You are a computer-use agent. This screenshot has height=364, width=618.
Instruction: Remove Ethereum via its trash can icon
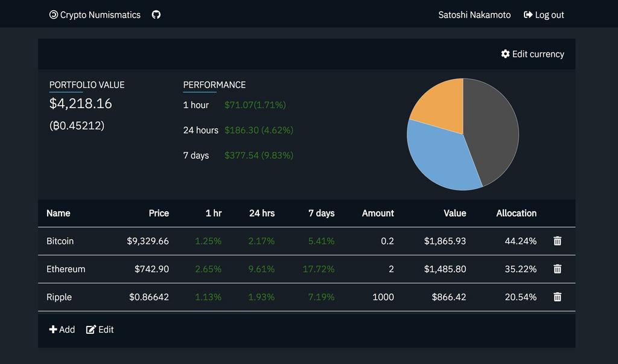[x=557, y=269]
